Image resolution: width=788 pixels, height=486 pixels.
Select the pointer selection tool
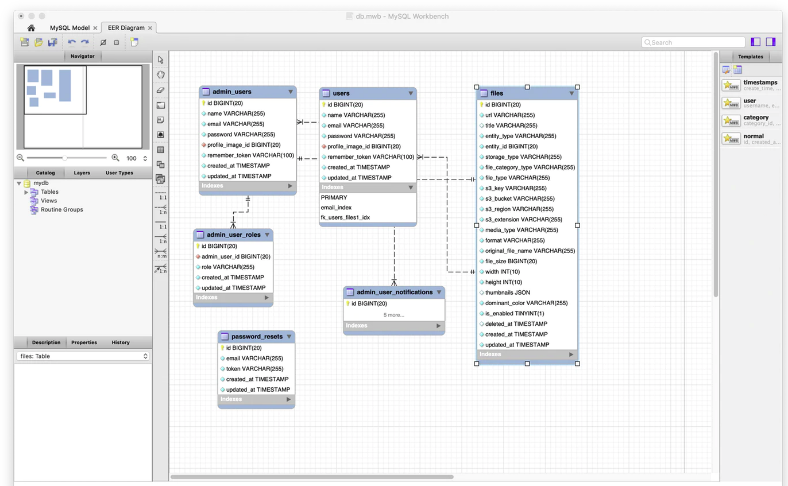pyautogui.click(x=161, y=60)
